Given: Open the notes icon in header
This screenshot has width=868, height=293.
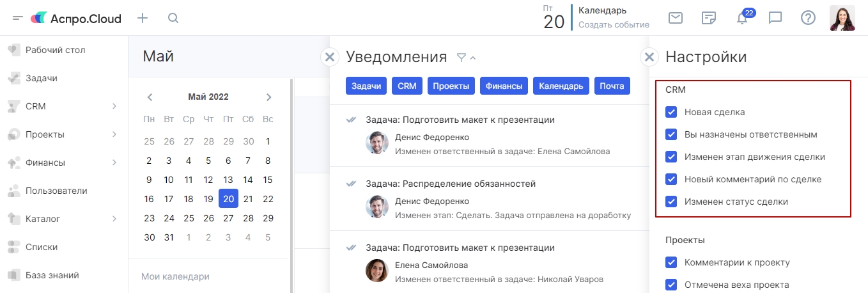Looking at the screenshot, I should coord(708,18).
